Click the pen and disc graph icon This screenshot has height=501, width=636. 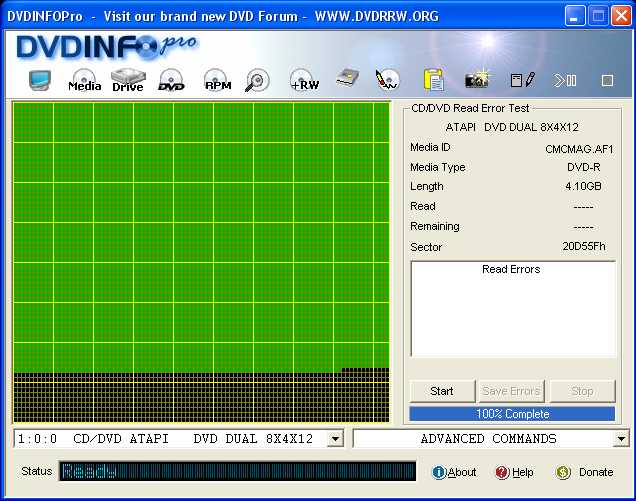tap(387, 80)
